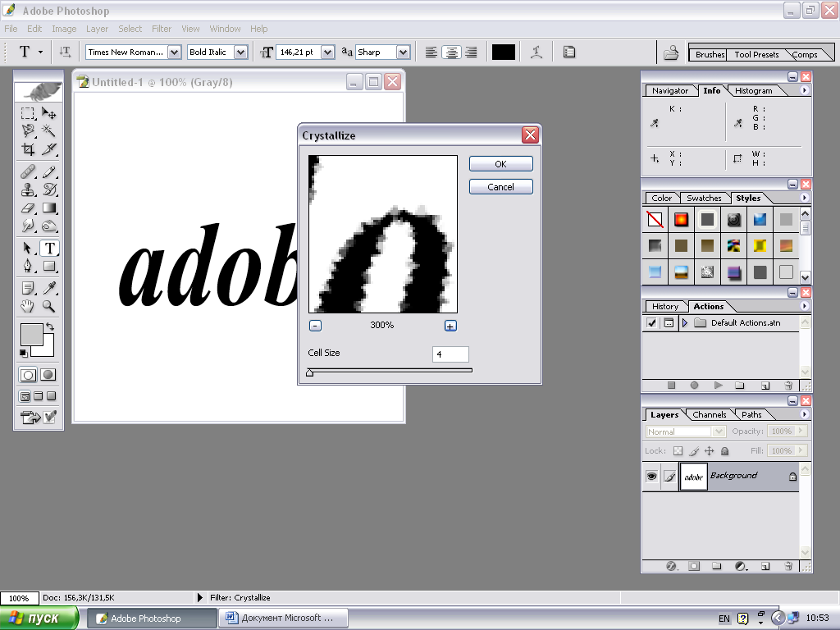Click Create warped text icon

(536, 52)
